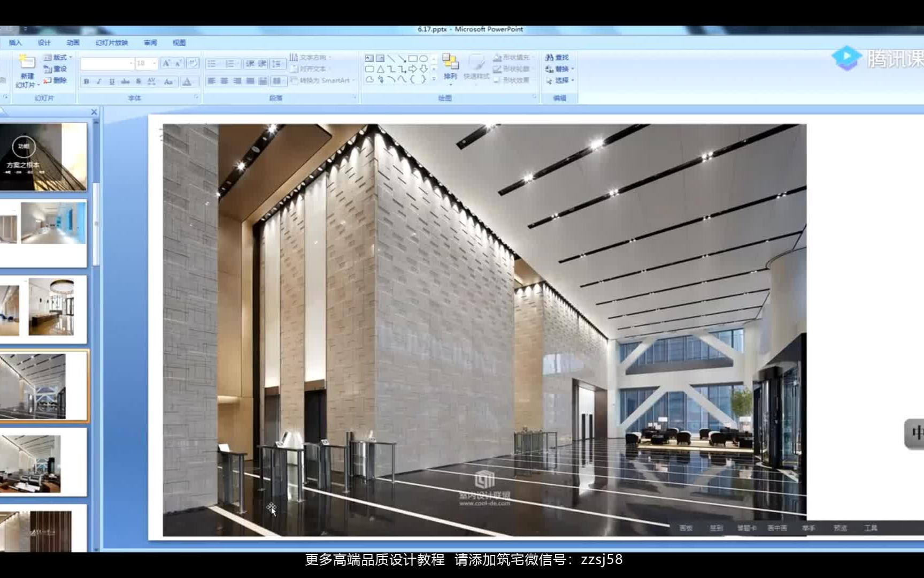Click the Underline icon
The image size is (924, 578).
click(112, 81)
